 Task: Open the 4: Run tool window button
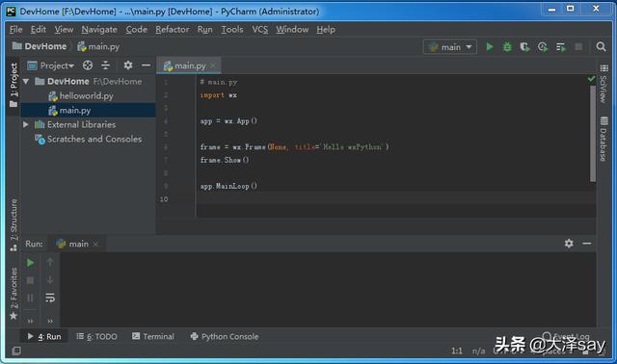click(44, 336)
